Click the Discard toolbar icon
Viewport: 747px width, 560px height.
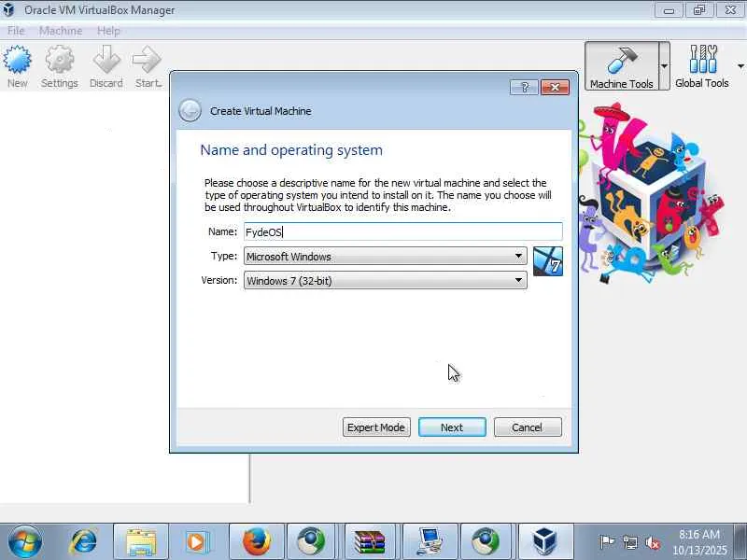[106, 66]
